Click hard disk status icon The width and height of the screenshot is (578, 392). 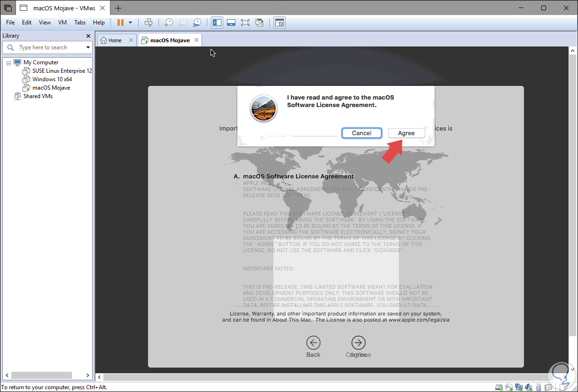[500, 387]
